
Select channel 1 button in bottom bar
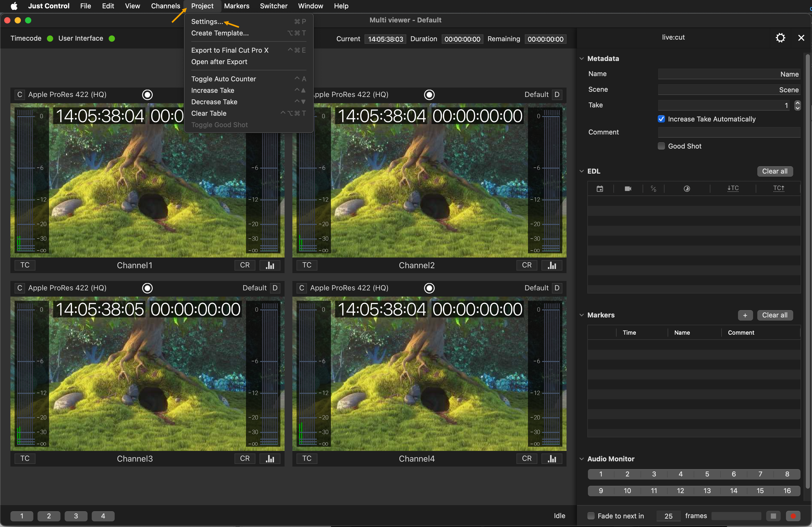pyautogui.click(x=22, y=516)
